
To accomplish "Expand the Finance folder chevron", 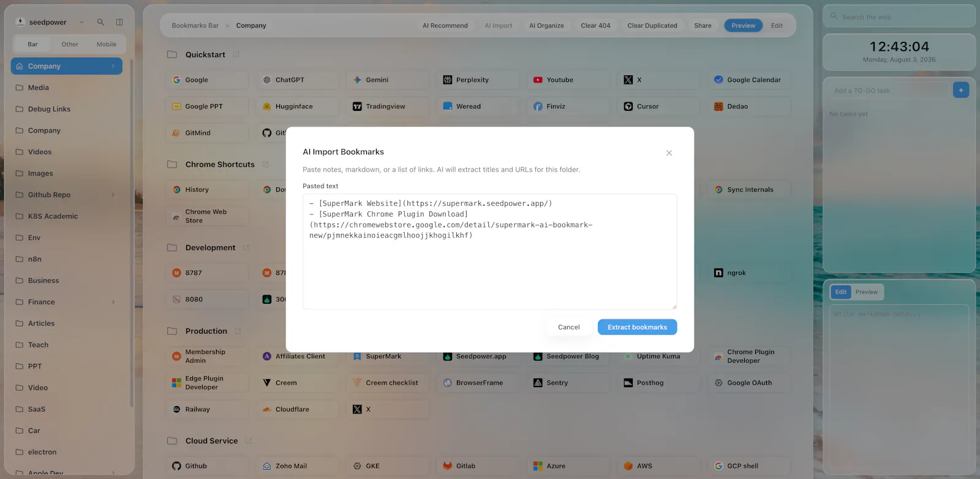I will (113, 302).
